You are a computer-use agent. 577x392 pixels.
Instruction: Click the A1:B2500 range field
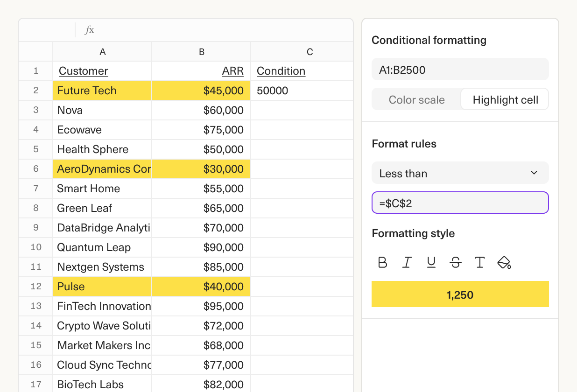[460, 69]
